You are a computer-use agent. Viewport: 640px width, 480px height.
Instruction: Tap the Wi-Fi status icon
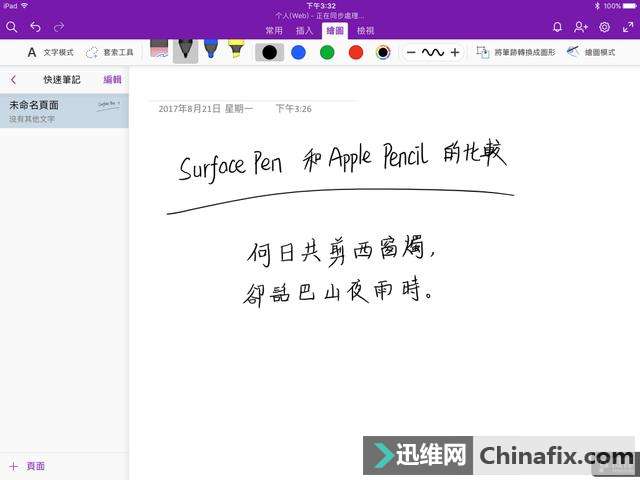click(25, 6)
